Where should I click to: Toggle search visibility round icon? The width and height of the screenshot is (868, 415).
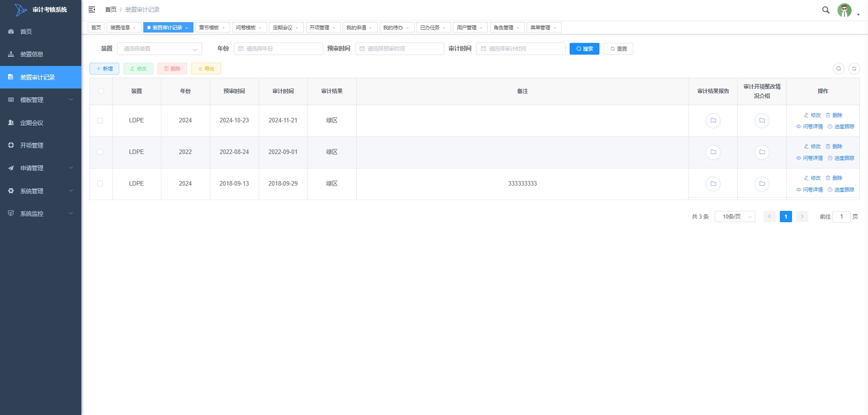(x=839, y=69)
